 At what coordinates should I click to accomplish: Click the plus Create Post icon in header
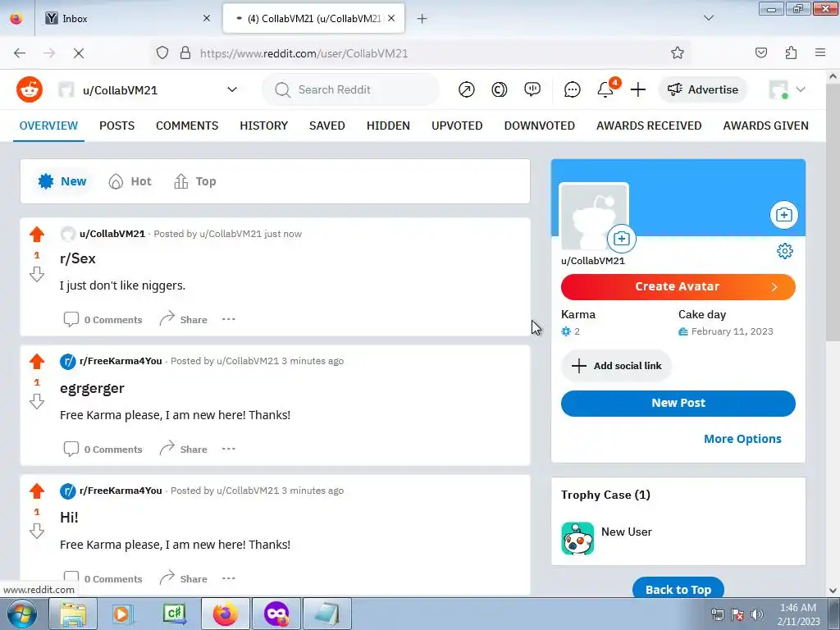coord(638,89)
